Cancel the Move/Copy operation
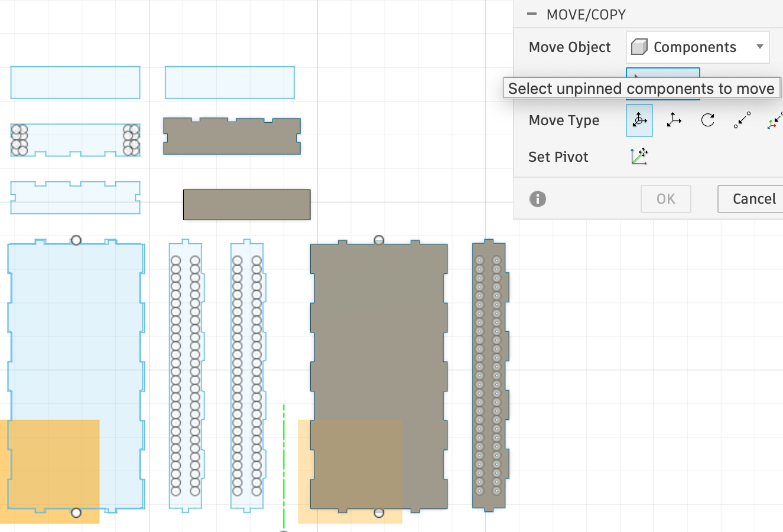Image resolution: width=783 pixels, height=532 pixels. tap(755, 199)
